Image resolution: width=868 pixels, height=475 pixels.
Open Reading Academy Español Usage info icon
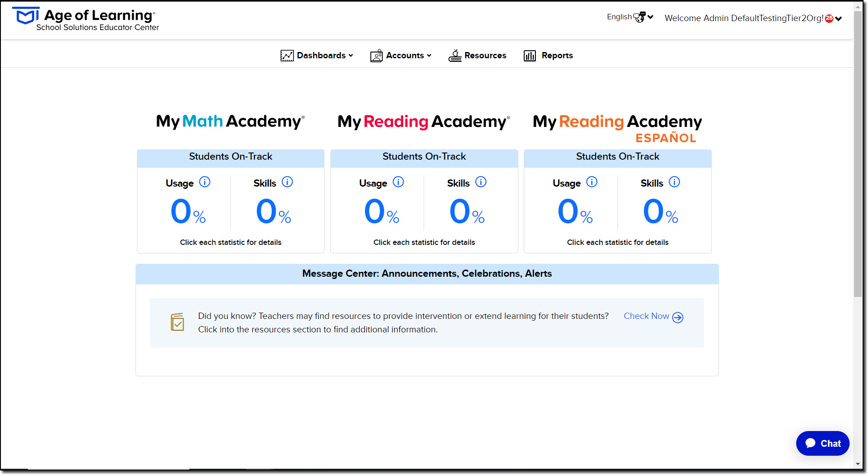click(592, 182)
